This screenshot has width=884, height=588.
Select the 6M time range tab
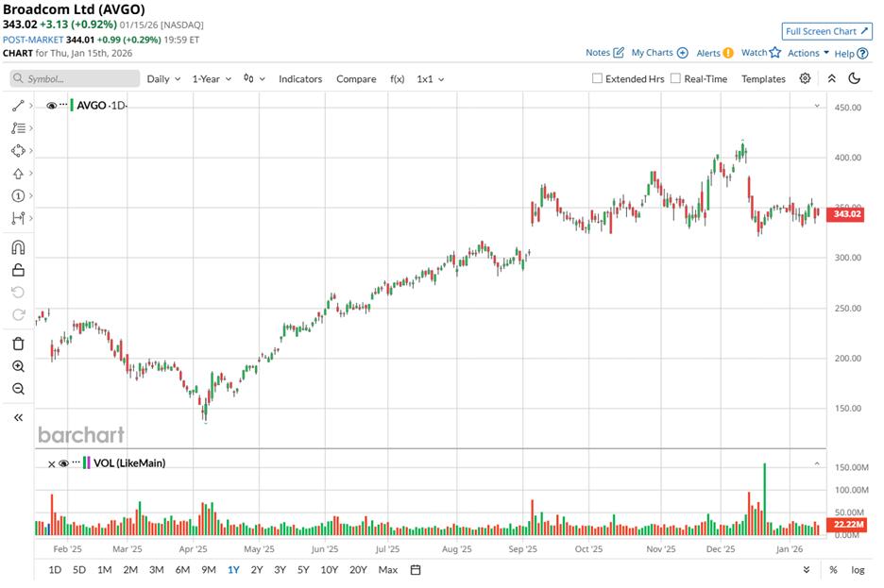tap(182, 570)
